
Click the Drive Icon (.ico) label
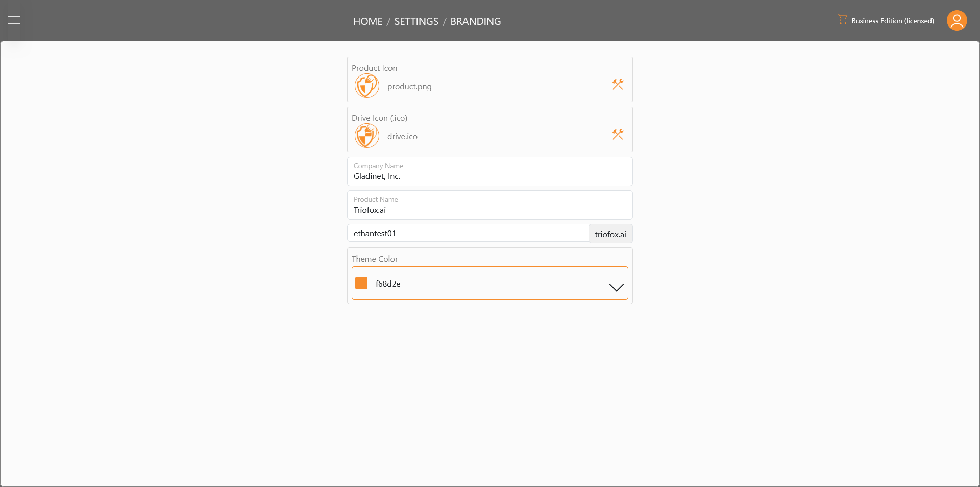[379, 118]
